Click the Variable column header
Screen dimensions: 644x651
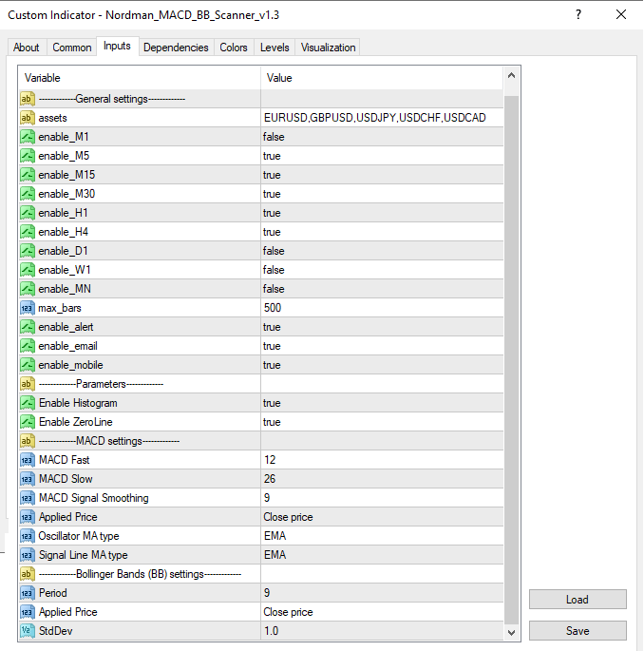tap(140, 78)
